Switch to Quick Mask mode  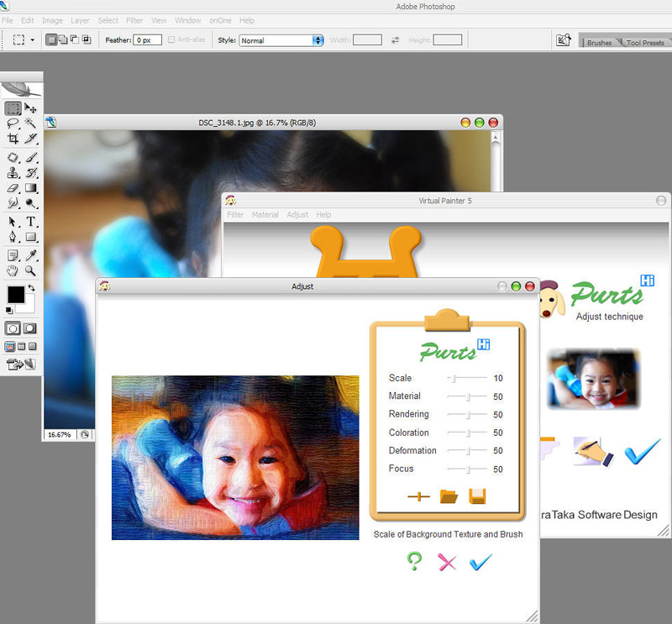(29, 328)
